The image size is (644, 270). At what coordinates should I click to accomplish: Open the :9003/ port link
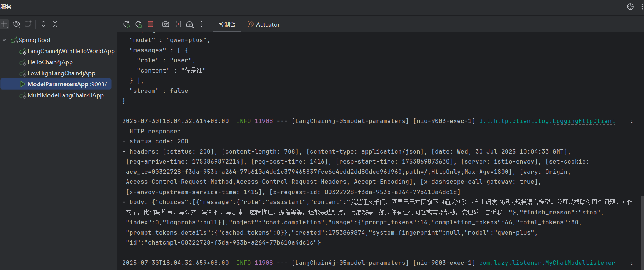(98, 84)
